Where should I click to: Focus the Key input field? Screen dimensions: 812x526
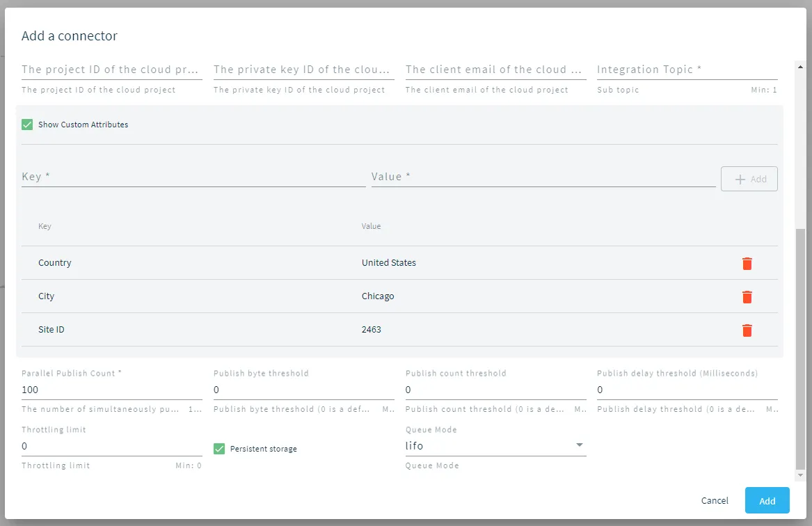pyautogui.click(x=193, y=177)
